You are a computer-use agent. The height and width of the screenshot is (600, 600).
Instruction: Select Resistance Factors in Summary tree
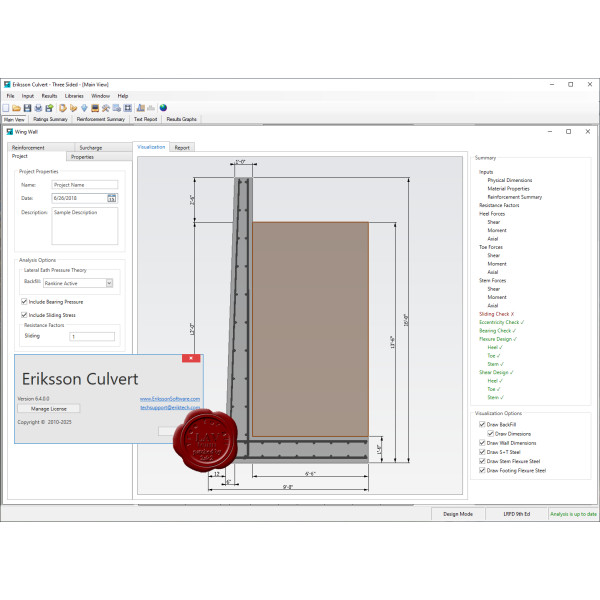tap(499, 205)
